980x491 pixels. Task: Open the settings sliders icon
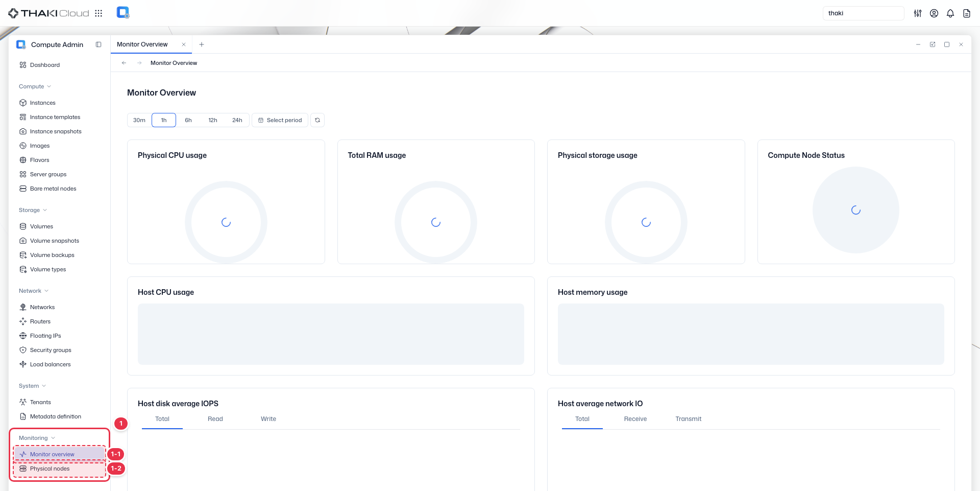coord(918,13)
